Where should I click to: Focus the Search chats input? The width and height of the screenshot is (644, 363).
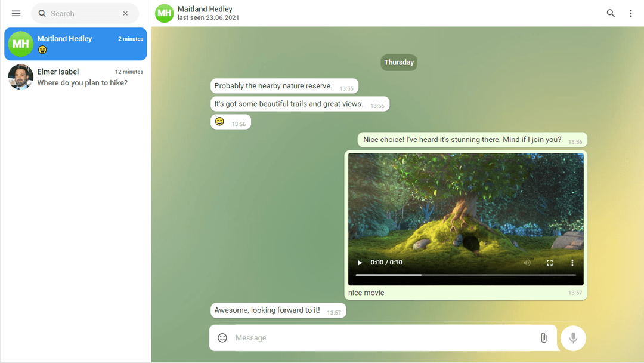click(x=84, y=14)
